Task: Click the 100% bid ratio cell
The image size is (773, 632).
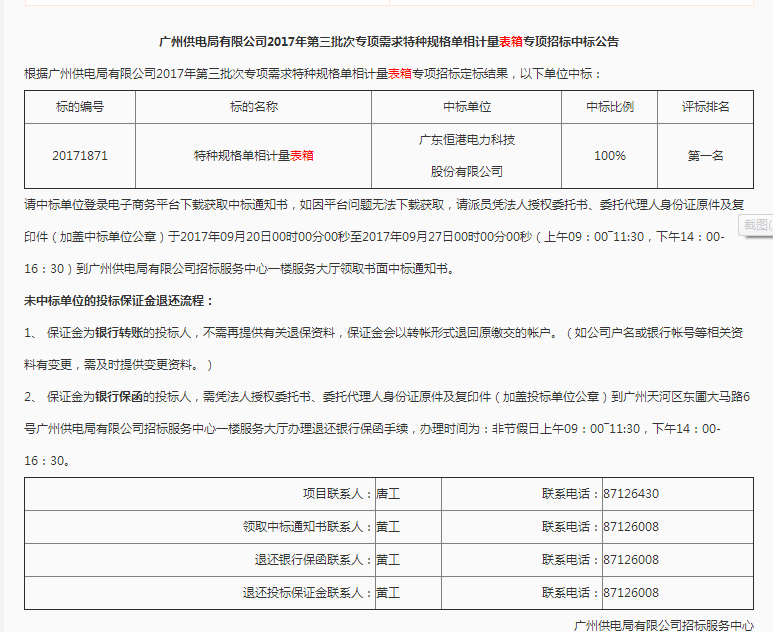Action: coord(610,156)
